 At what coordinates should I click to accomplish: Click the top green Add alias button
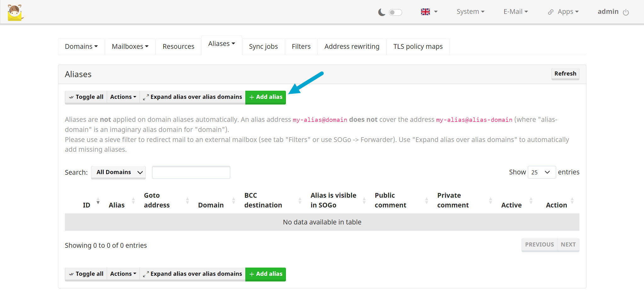click(x=265, y=97)
